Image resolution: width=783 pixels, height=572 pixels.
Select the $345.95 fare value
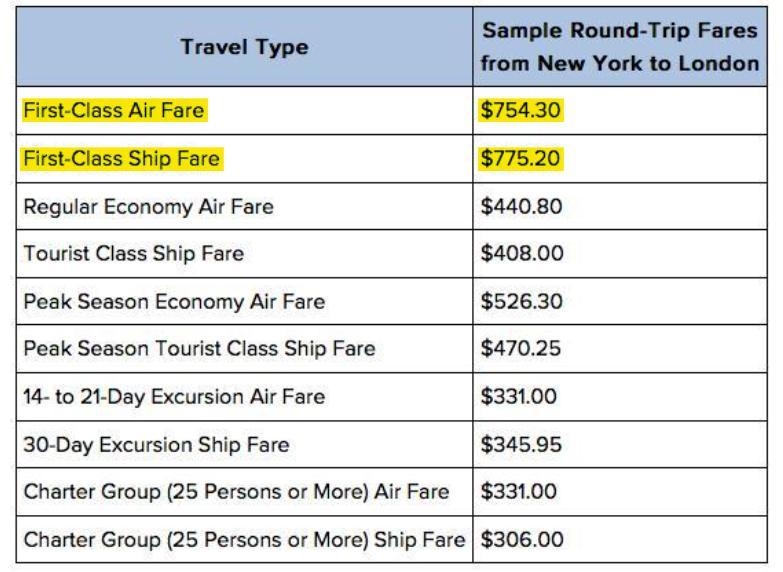(x=521, y=445)
